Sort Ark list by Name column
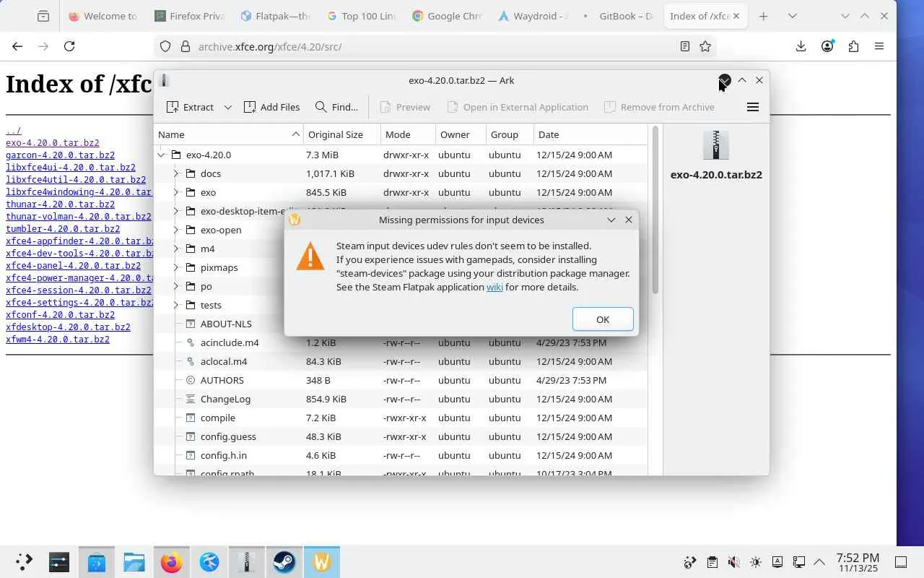The height and width of the screenshot is (578, 924). (x=229, y=134)
